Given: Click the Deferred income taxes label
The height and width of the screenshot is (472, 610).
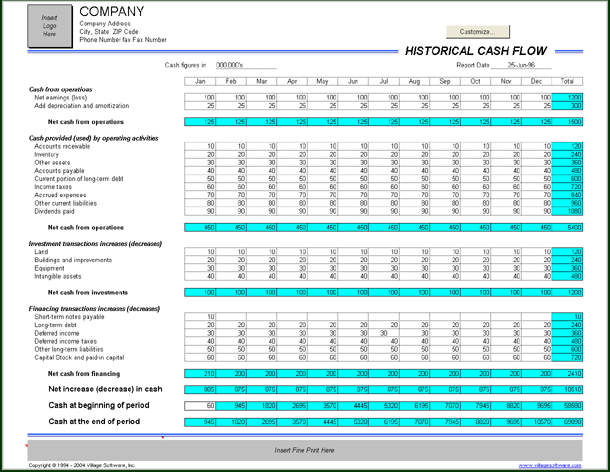Looking at the screenshot, I should pyautogui.click(x=66, y=341).
